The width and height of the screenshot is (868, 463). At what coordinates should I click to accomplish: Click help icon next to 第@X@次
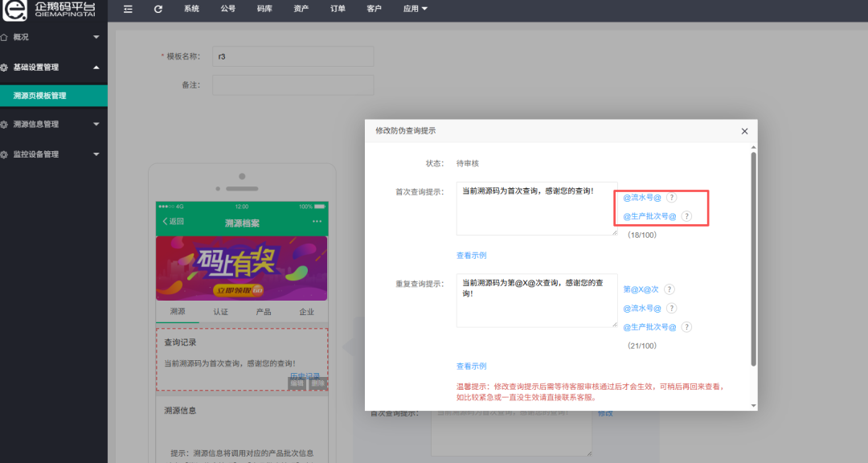click(669, 289)
